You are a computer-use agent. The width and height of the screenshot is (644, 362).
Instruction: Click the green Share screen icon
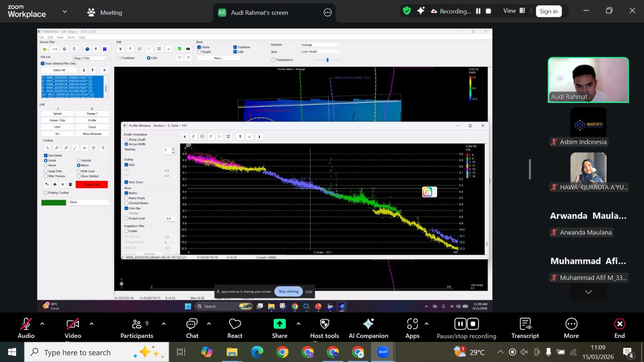pyautogui.click(x=279, y=324)
